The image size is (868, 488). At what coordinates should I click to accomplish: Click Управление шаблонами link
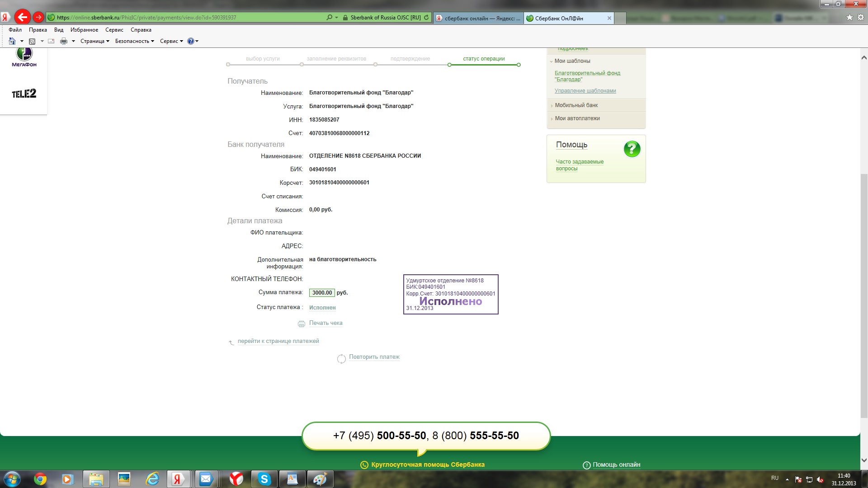click(585, 91)
